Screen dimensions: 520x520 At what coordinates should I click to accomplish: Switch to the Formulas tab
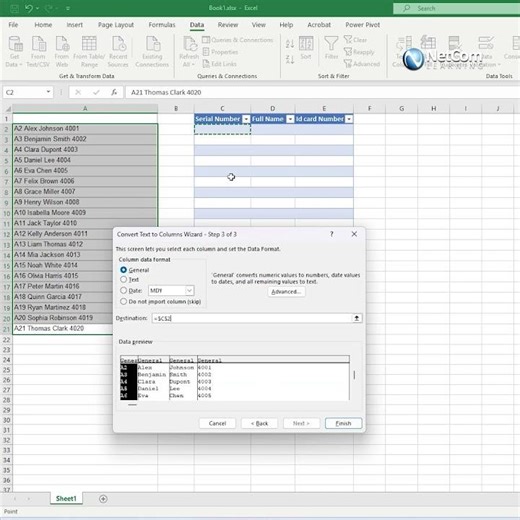[x=162, y=25]
